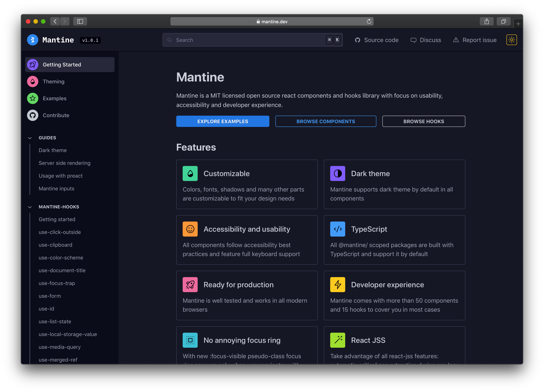The height and width of the screenshot is (392, 544).
Task: Select Getting Started in the sidebar
Action: click(x=70, y=65)
